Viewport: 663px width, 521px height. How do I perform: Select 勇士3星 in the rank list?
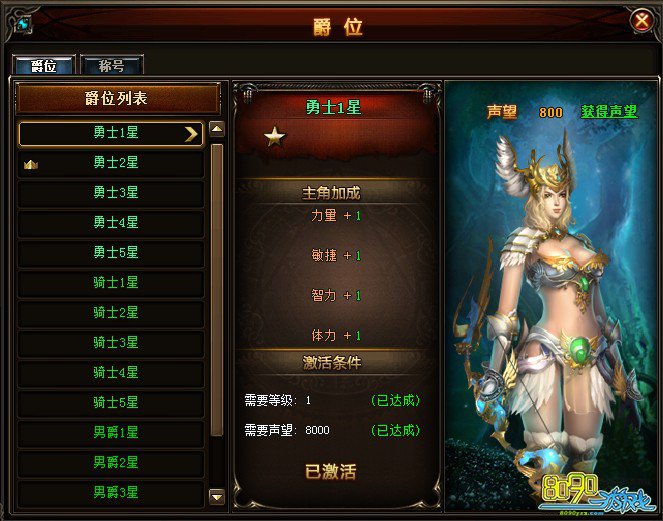tap(111, 192)
